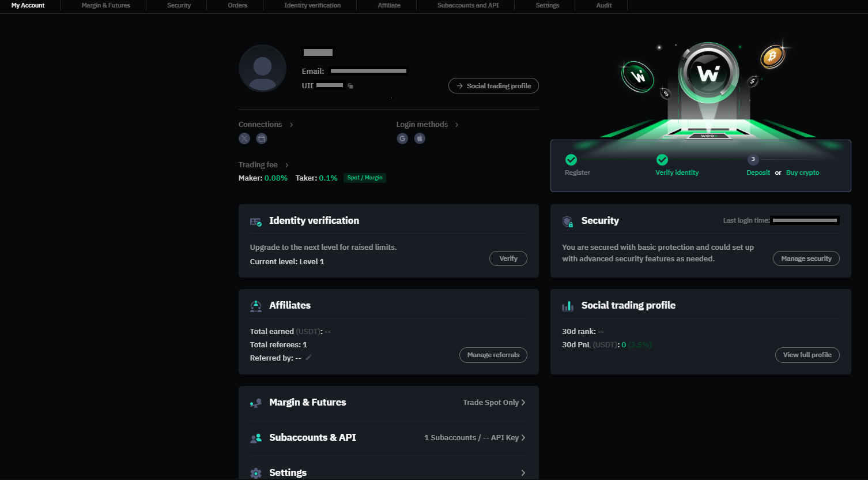Open the Orders tab

[237, 5]
